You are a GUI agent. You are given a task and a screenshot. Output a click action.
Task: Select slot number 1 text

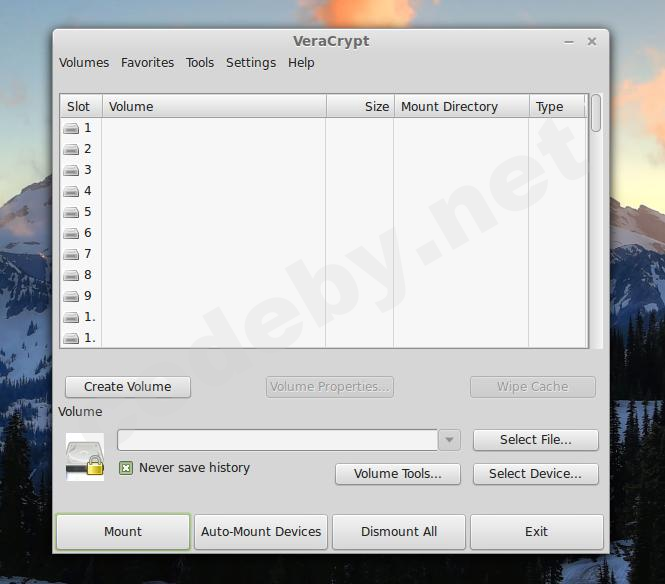(88, 128)
